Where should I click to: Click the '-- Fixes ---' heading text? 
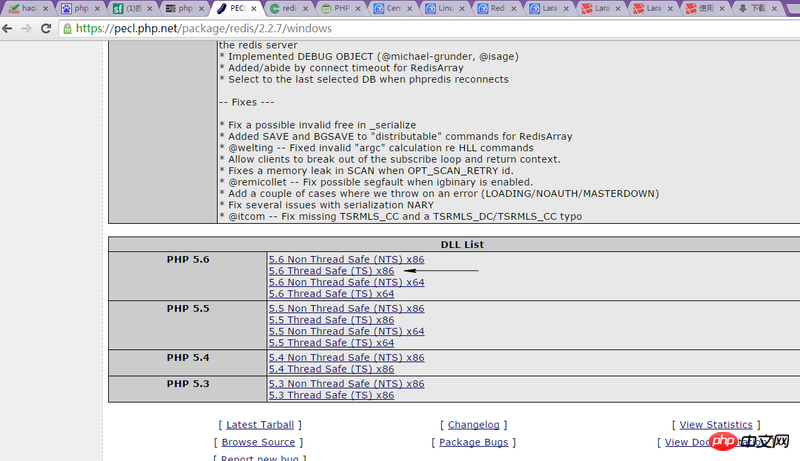pos(247,102)
